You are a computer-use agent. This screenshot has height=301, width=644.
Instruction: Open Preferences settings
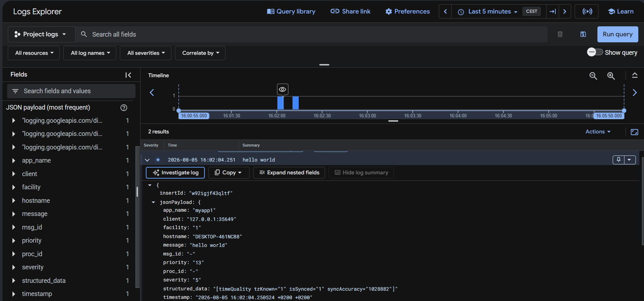[408, 11]
